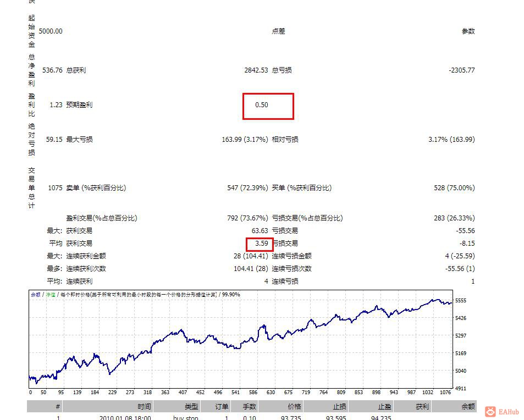The image size is (524, 420).
Task: Click the profit factor value 1.23
Action: [56, 105]
